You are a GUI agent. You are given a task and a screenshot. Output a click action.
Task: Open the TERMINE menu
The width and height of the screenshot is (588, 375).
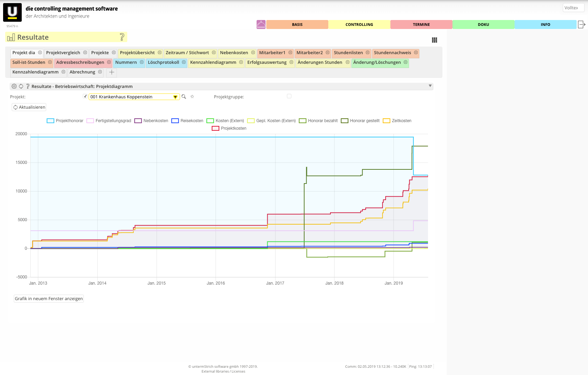coord(421,24)
